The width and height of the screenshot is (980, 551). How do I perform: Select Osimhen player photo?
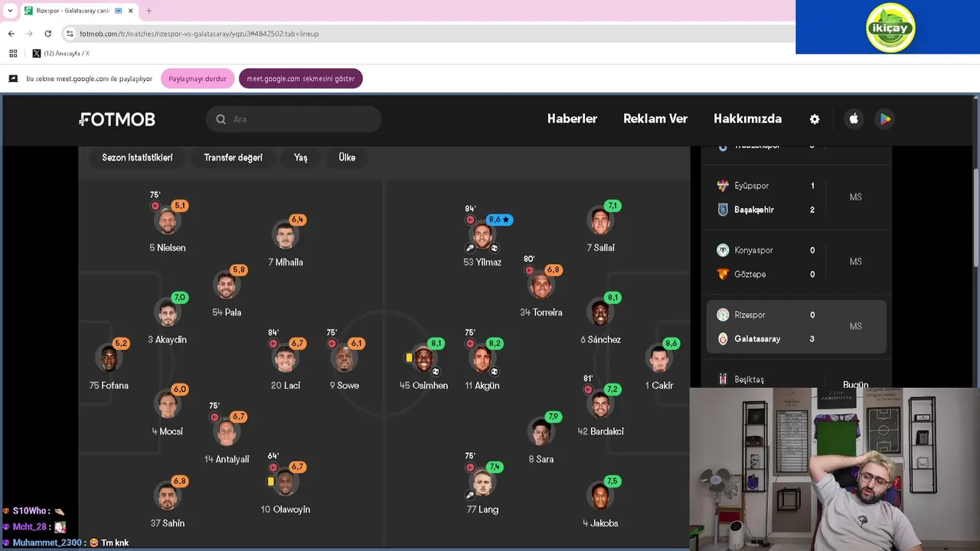[423, 359]
